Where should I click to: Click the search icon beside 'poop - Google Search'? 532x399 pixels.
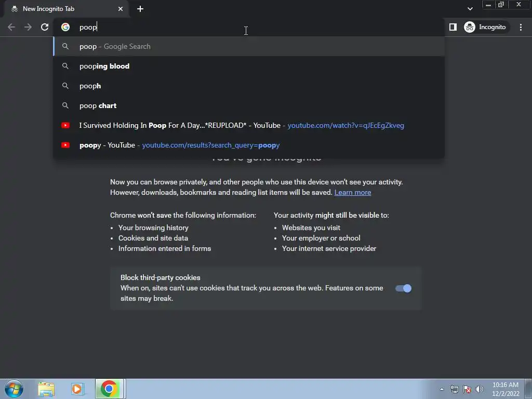pos(65,46)
